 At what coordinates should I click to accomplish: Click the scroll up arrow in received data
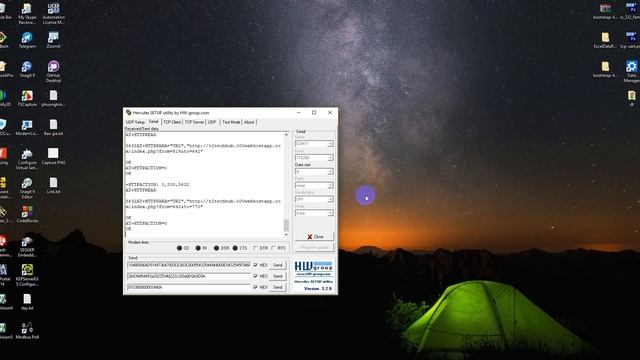pyautogui.click(x=286, y=134)
